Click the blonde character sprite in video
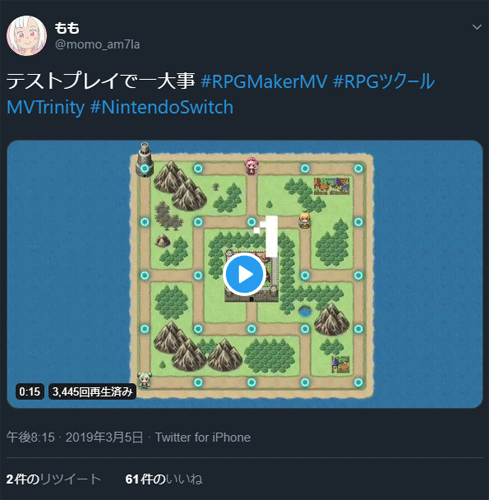 pyautogui.click(x=304, y=220)
